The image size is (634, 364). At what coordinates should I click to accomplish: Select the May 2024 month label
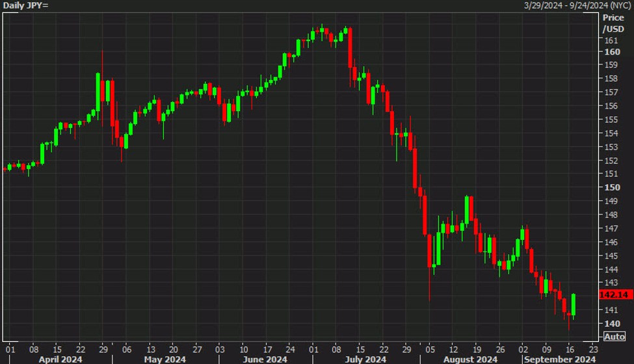pyautogui.click(x=165, y=359)
